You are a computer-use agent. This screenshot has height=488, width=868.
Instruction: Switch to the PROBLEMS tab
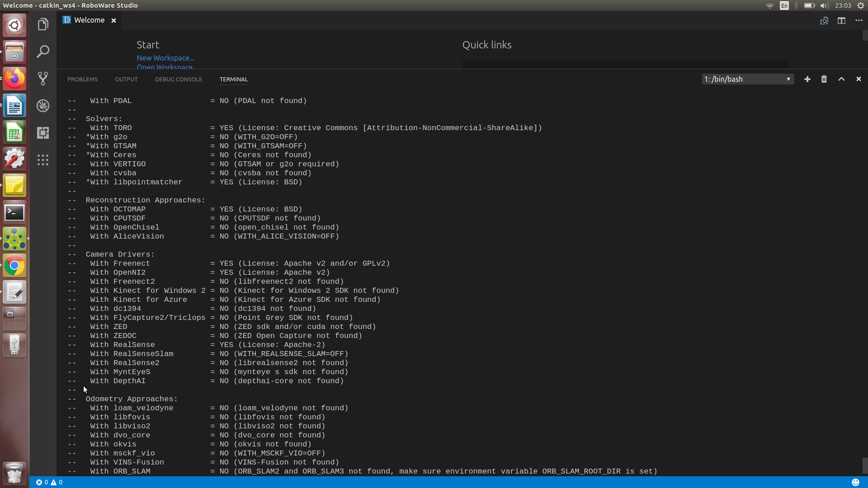[82, 79]
